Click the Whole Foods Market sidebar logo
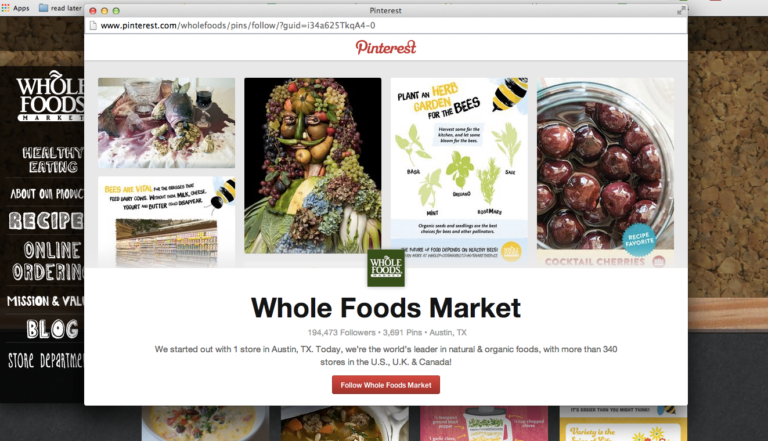 click(50, 96)
